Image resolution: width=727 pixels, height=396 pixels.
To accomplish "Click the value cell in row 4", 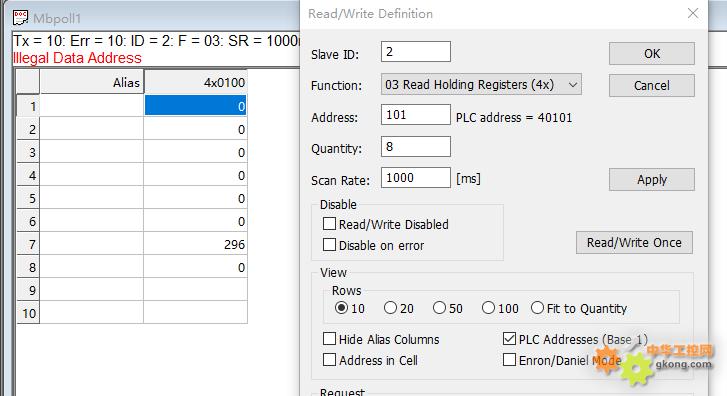I will coord(196,175).
